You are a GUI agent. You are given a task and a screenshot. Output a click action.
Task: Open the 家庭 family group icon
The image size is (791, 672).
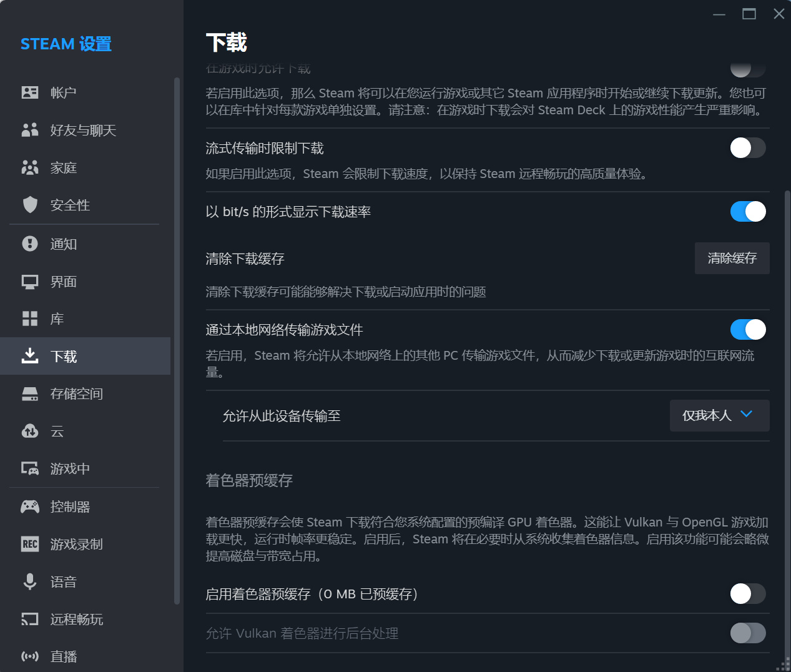30,167
